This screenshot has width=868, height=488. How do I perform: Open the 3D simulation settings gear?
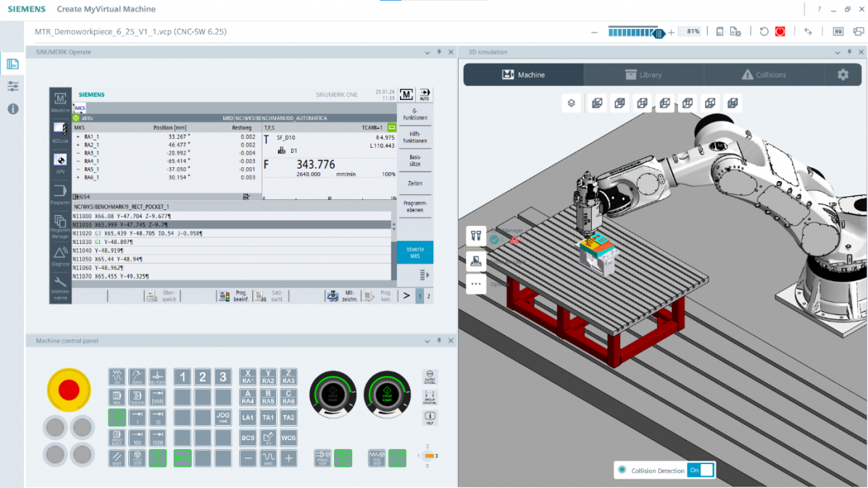click(x=843, y=74)
